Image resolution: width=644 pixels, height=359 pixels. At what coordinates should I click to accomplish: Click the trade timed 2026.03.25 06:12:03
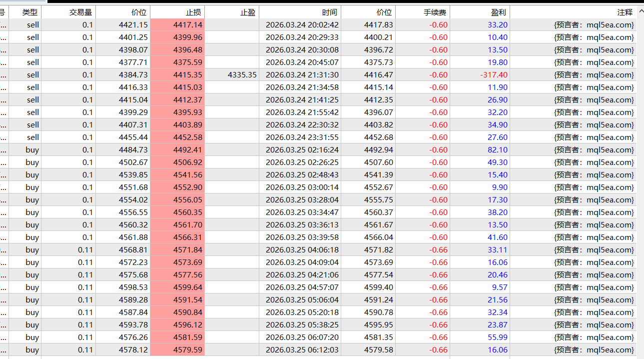pos(302,350)
